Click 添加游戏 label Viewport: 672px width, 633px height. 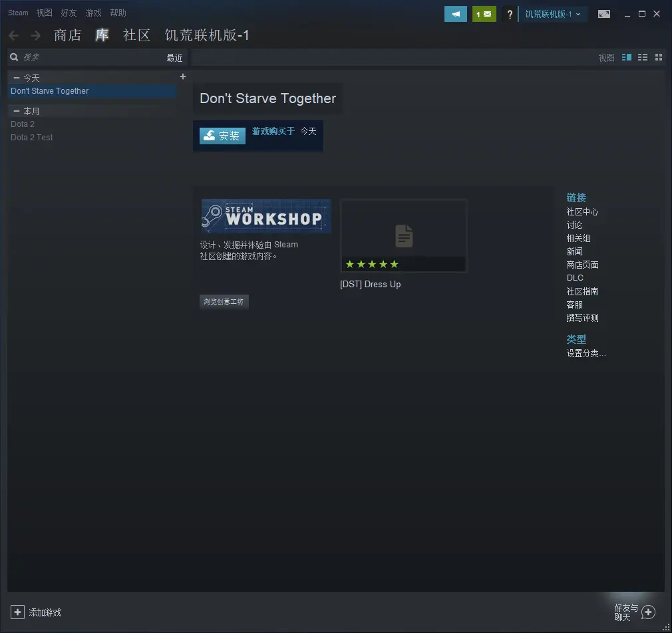tap(45, 612)
